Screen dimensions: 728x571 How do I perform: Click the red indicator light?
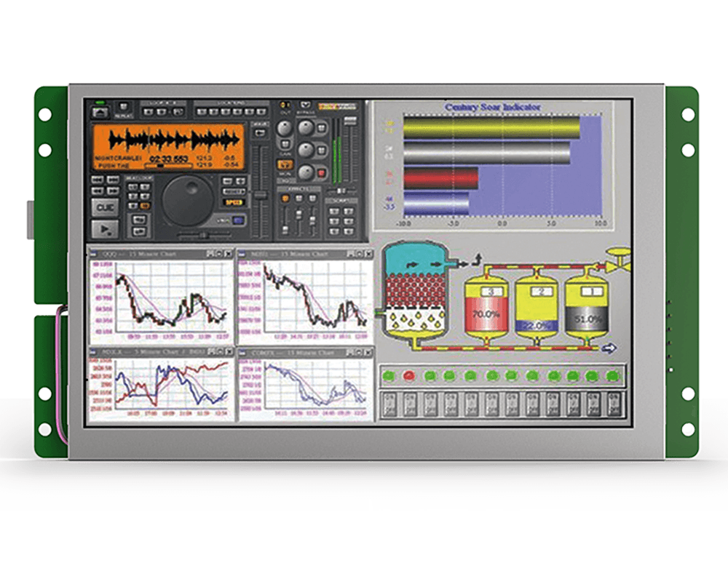tap(409, 376)
